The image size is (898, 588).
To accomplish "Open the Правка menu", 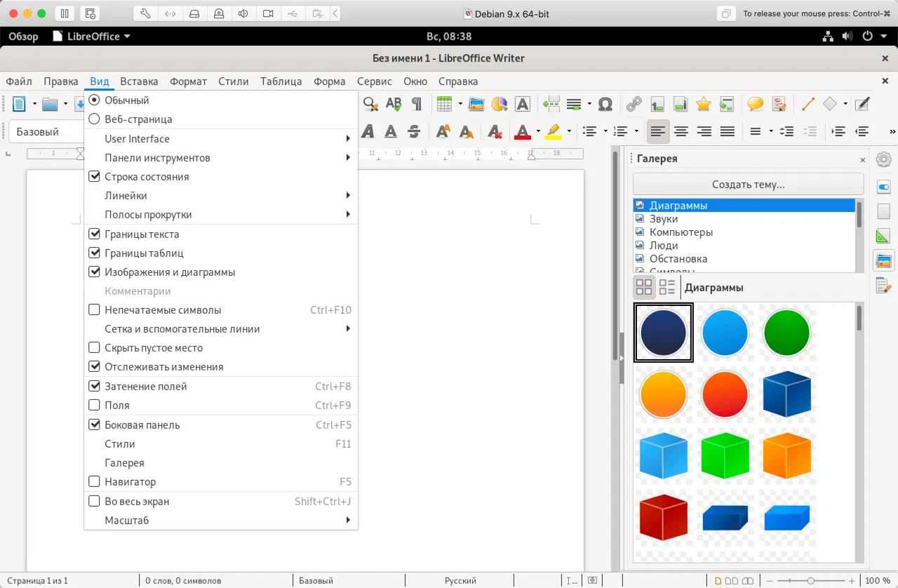I will click(x=60, y=81).
